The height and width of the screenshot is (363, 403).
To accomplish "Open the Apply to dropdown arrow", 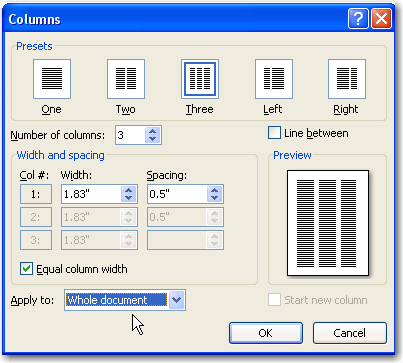I will point(176,300).
